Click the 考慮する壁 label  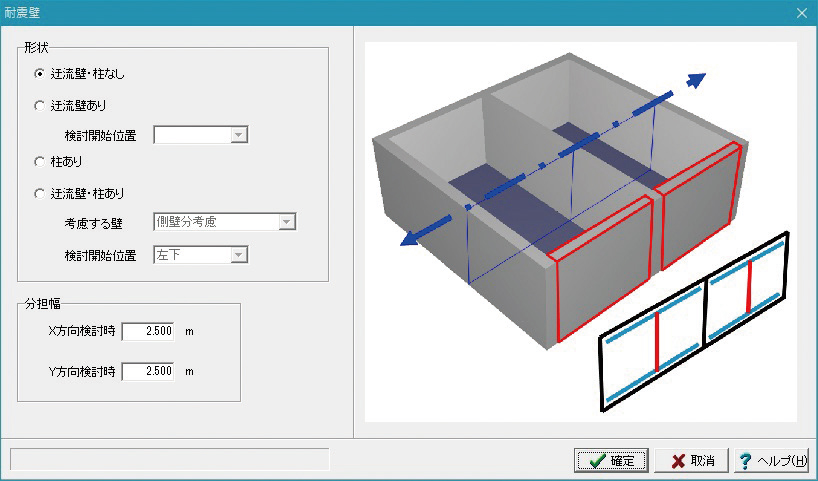(x=93, y=224)
